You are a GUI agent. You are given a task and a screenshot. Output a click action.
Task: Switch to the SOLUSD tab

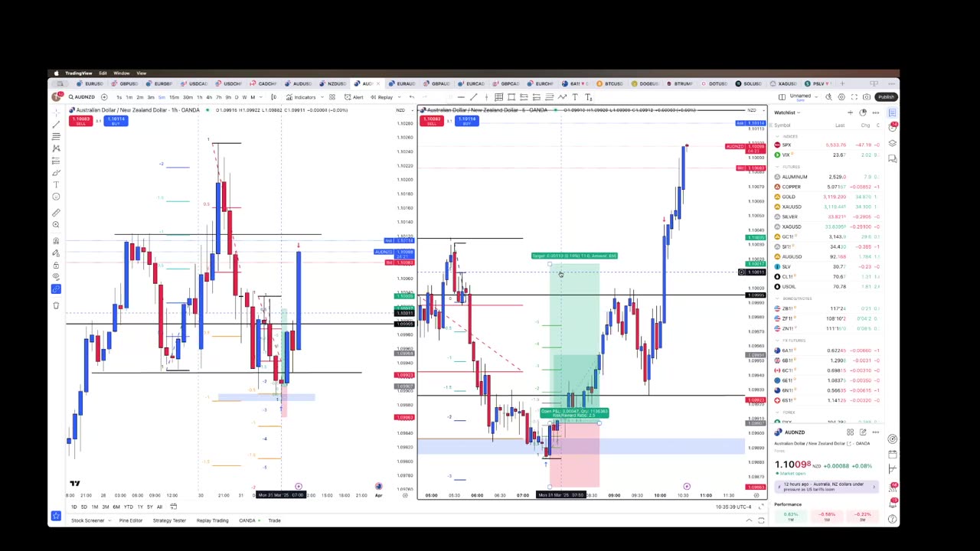click(750, 83)
